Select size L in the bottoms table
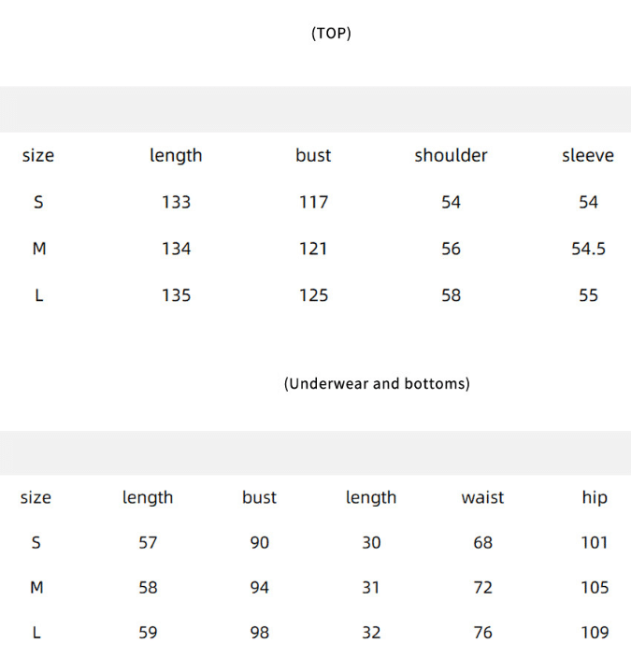 tap(36, 632)
